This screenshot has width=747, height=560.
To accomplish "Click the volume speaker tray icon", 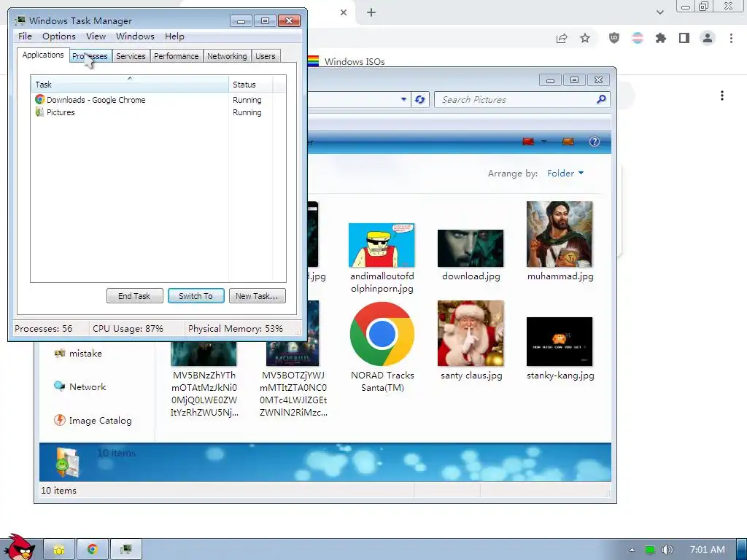I will 667,550.
